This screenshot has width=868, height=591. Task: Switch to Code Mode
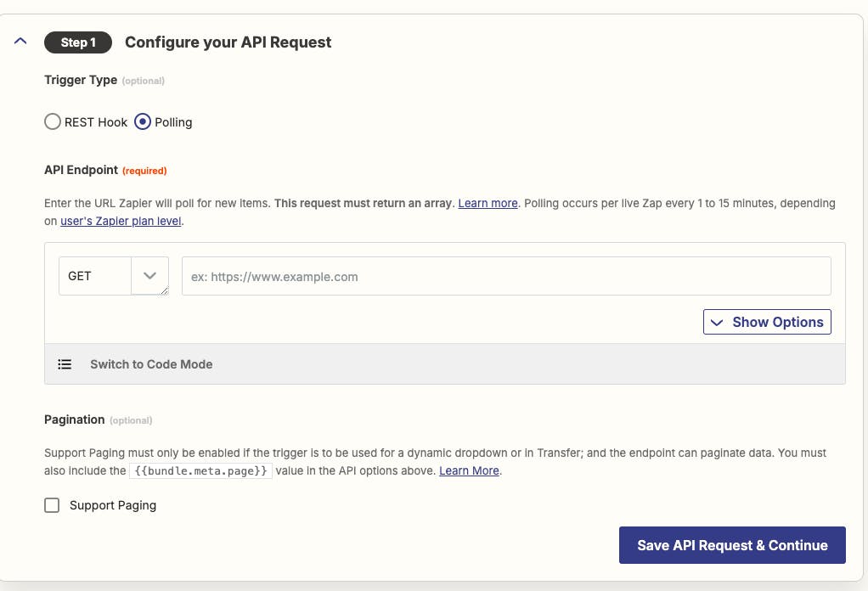pos(151,364)
